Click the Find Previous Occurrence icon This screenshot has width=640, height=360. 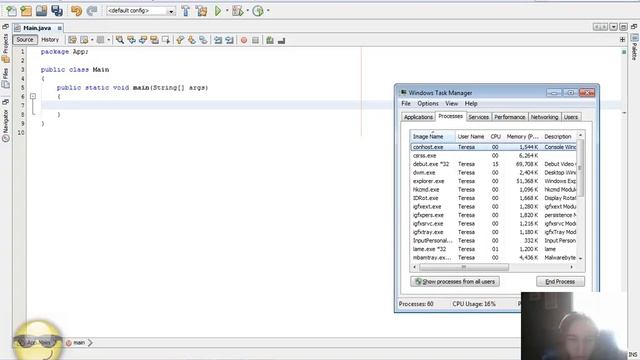click(131, 40)
